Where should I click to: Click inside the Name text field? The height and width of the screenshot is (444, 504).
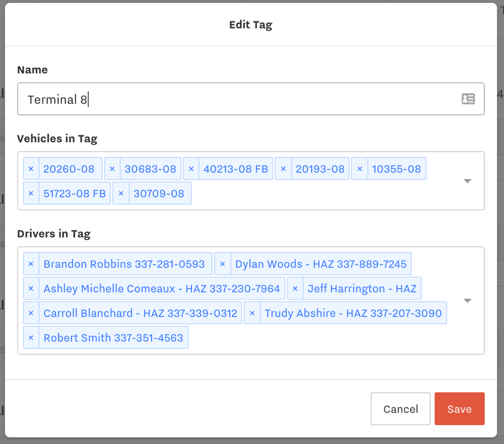(x=193, y=99)
